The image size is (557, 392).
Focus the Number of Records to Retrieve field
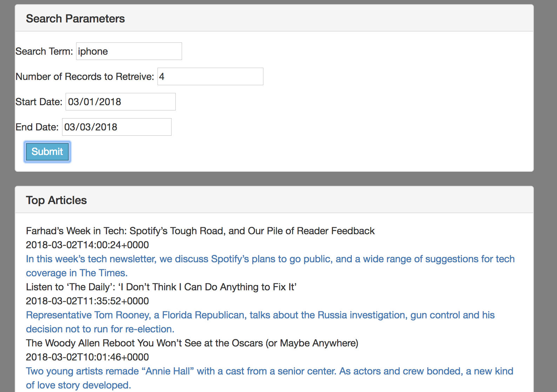210,76
